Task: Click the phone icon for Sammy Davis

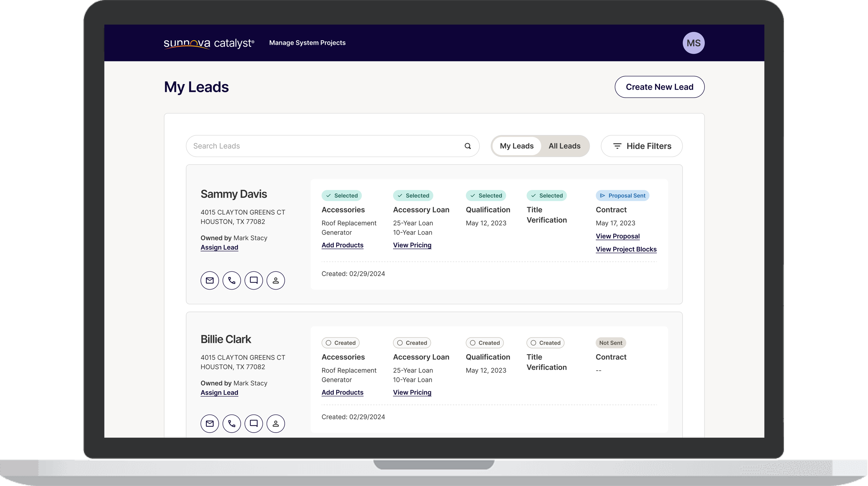Action: pyautogui.click(x=232, y=280)
